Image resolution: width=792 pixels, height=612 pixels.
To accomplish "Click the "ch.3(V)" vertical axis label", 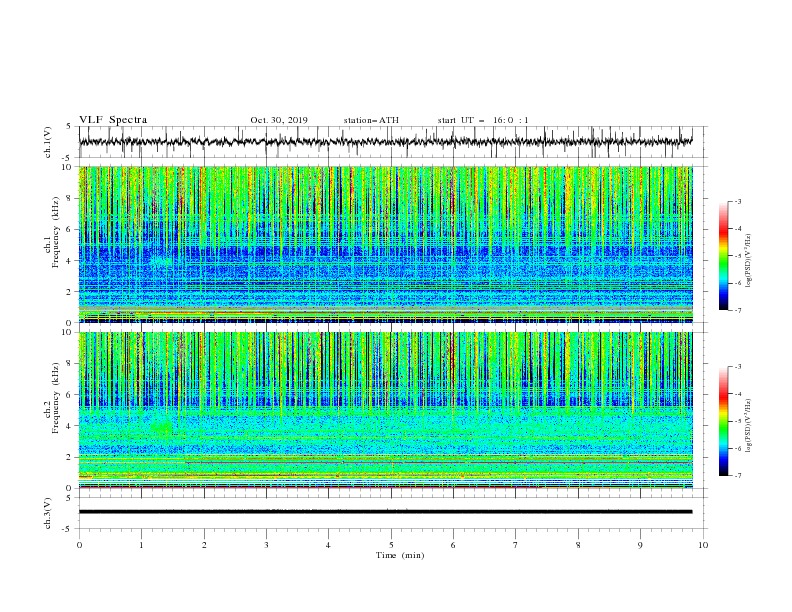I will pos(48,513).
